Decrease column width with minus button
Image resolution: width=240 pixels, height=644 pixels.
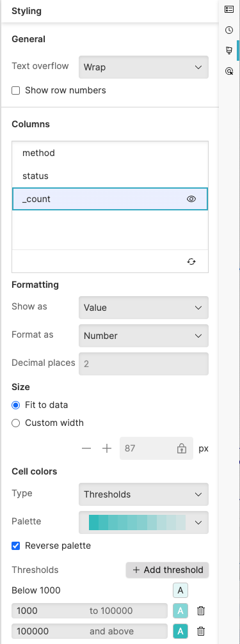click(x=86, y=448)
